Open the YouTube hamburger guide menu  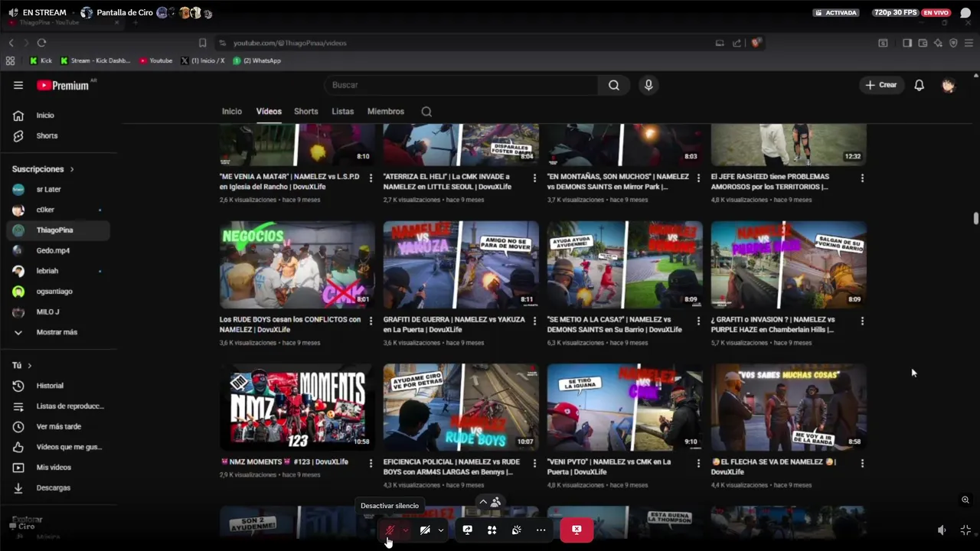[18, 86]
